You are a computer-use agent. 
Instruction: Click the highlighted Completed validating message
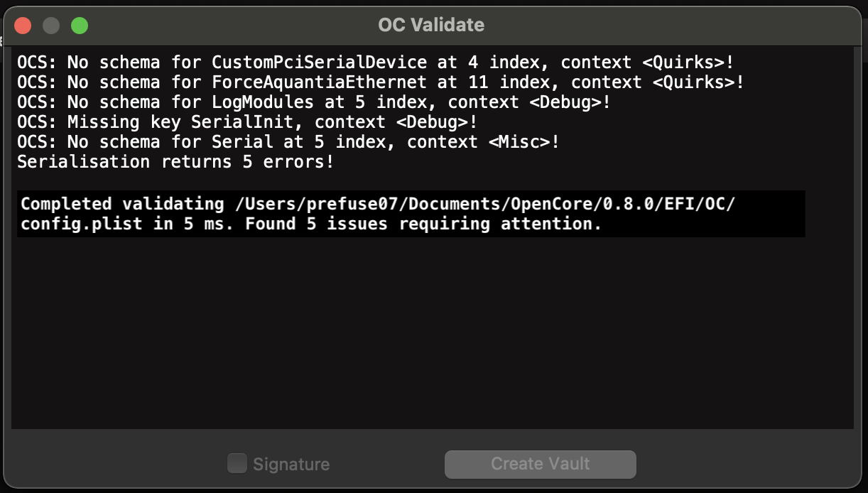[411, 214]
